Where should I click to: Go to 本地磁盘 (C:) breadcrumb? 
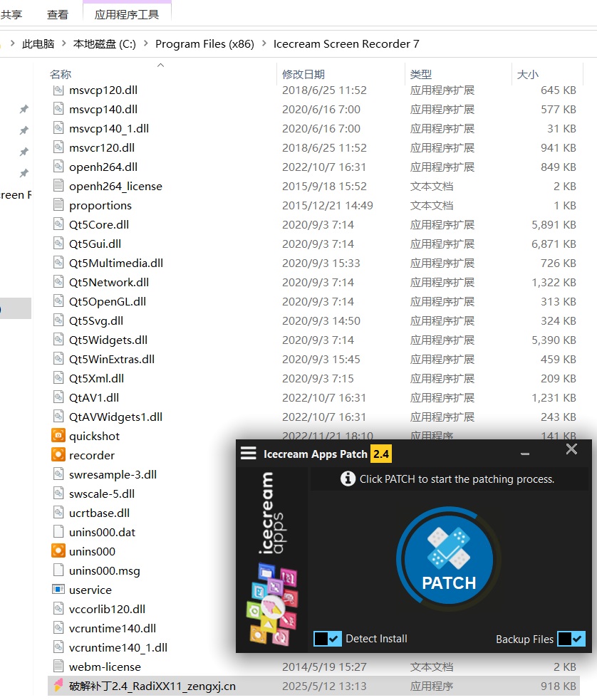coord(105,43)
